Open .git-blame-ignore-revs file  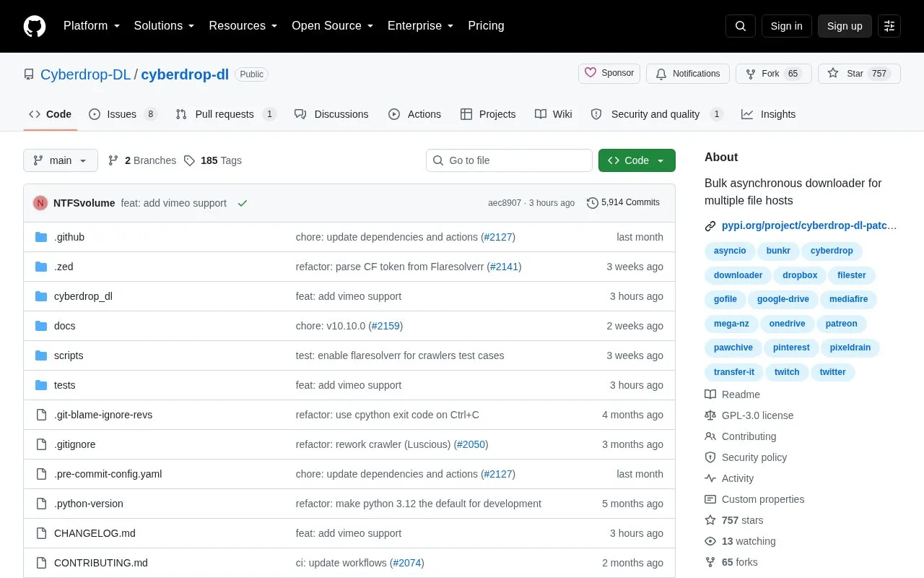[x=103, y=415]
